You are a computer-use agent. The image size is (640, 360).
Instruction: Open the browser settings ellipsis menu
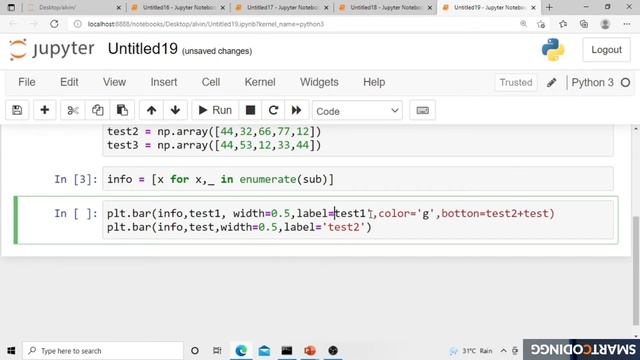[627, 24]
